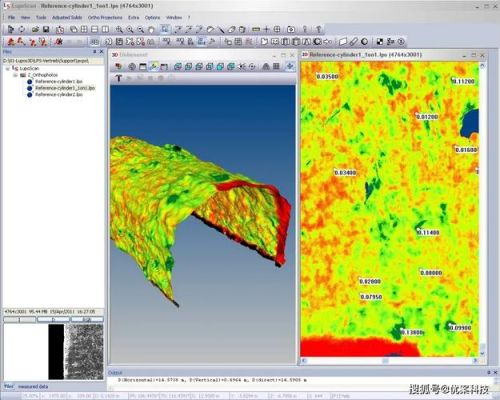Collapse the LupoScan tree root node

pos(7,68)
